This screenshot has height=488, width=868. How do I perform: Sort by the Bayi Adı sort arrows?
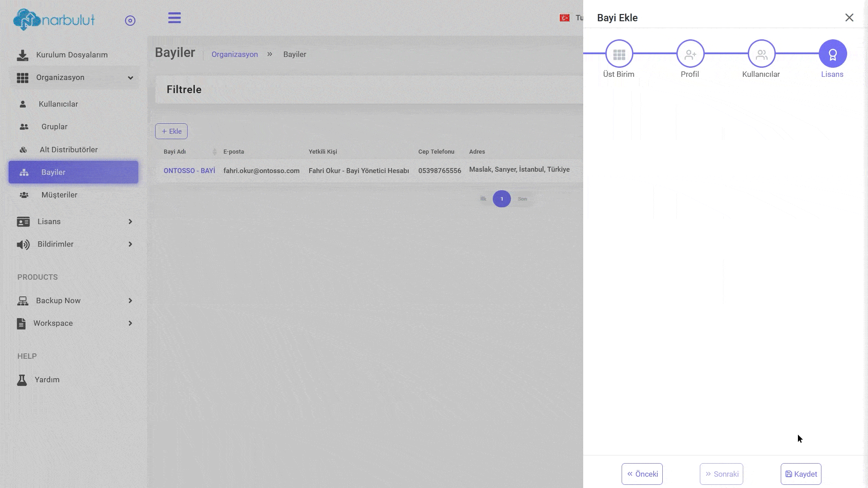215,152
